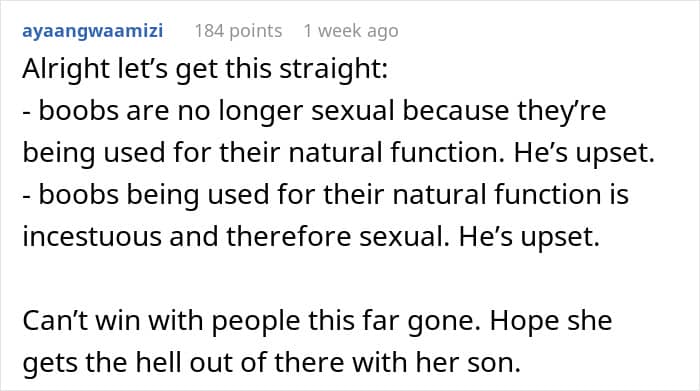Click the second 'He's upset.' phrase

(x=529, y=237)
